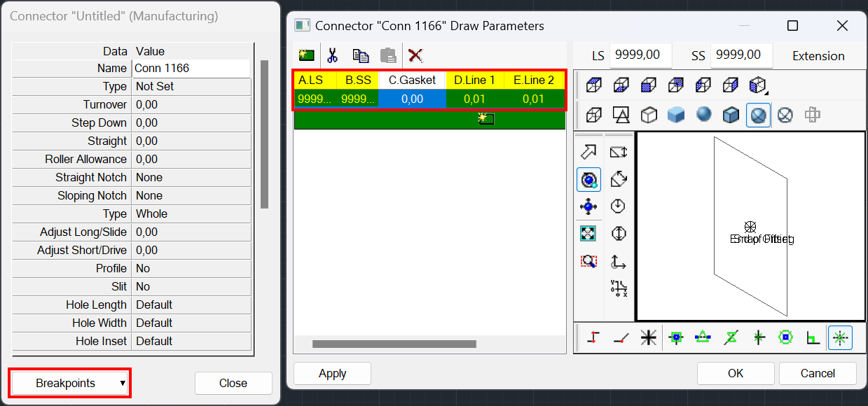Click the C.Gasket column header
This screenshot has width=868, height=406.
(x=413, y=80)
